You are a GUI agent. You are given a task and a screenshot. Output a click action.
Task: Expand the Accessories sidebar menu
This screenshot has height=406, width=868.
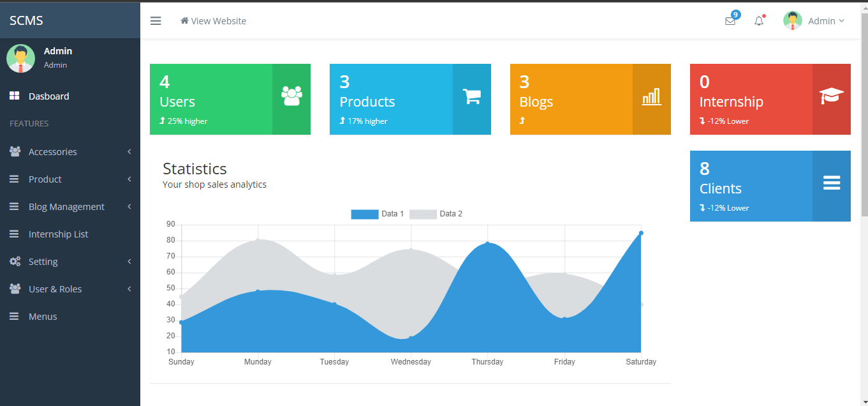(x=53, y=152)
